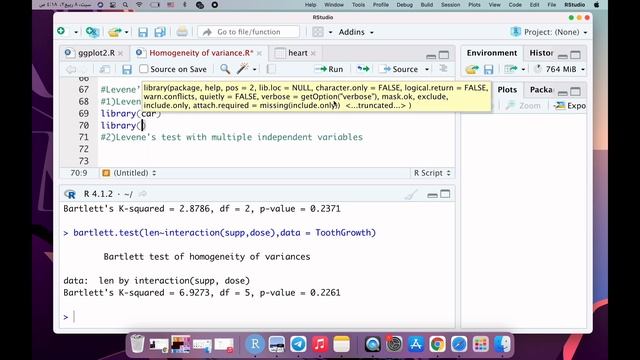Image resolution: width=640 pixels, height=360 pixels.
Task: Open the Tools menu in the menu bar
Action: point(358,5)
